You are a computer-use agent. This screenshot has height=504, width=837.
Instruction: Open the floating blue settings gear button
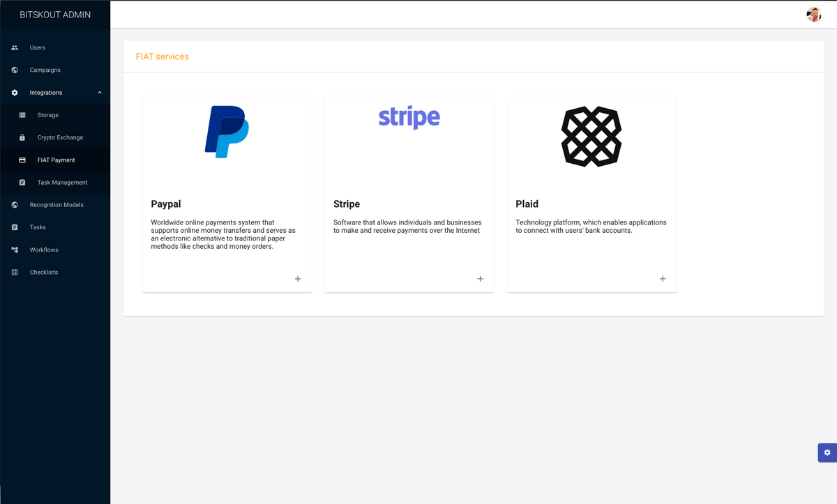pyautogui.click(x=827, y=452)
